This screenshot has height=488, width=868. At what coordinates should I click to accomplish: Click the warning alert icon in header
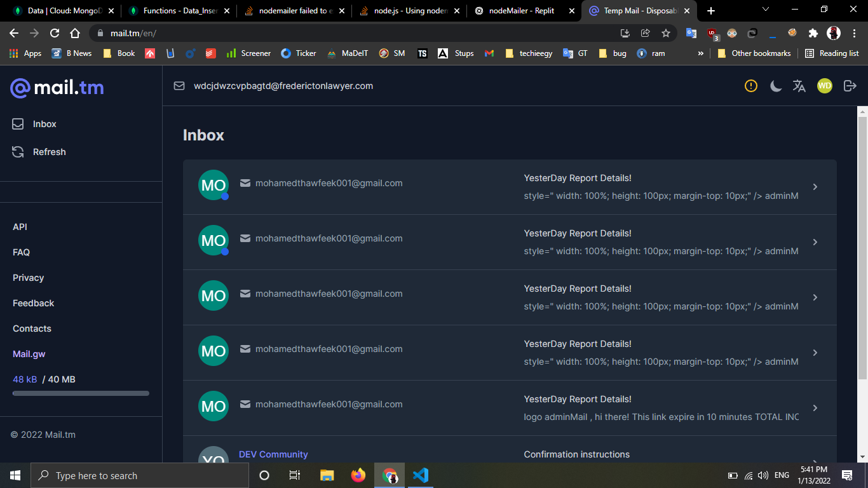click(751, 86)
